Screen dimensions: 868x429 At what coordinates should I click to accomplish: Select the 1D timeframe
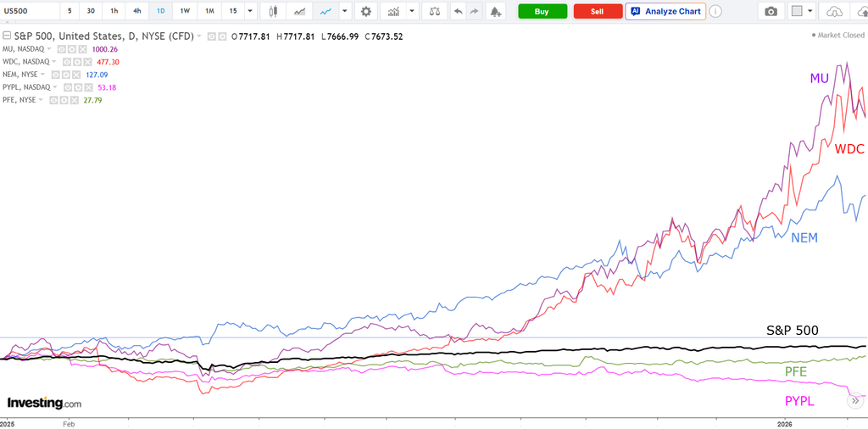tap(160, 11)
